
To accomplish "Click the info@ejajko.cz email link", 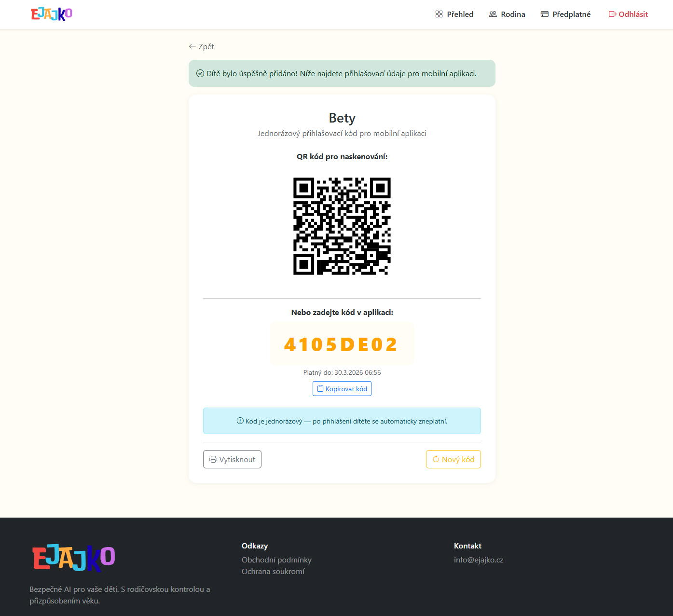I will pyautogui.click(x=478, y=560).
